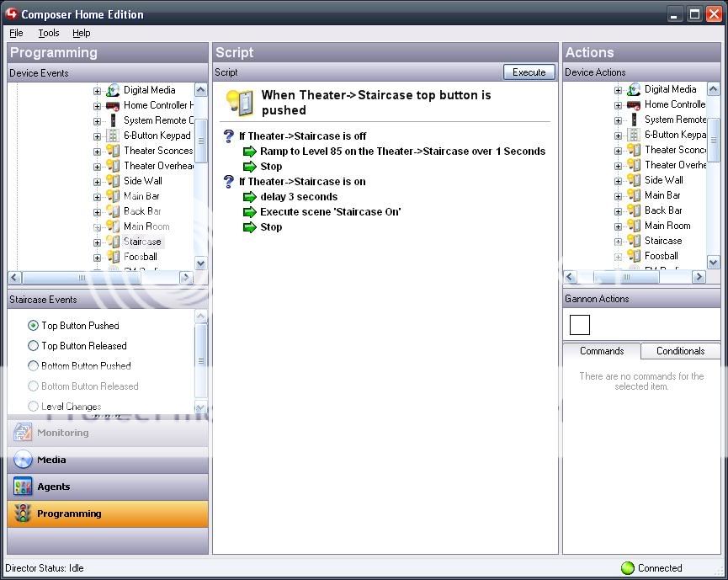
Task: Click the green arrow beside 'delay 3 seconds'
Action: coord(249,197)
